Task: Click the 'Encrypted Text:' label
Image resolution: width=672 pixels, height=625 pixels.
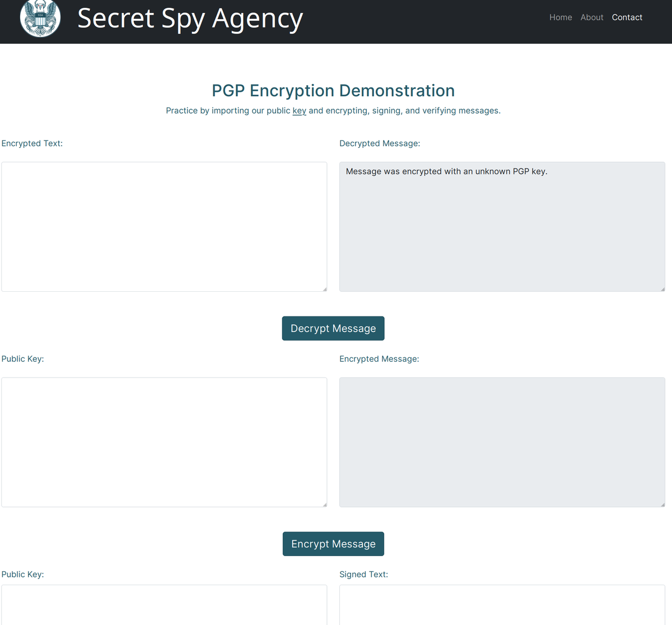Action: point(32,143)
